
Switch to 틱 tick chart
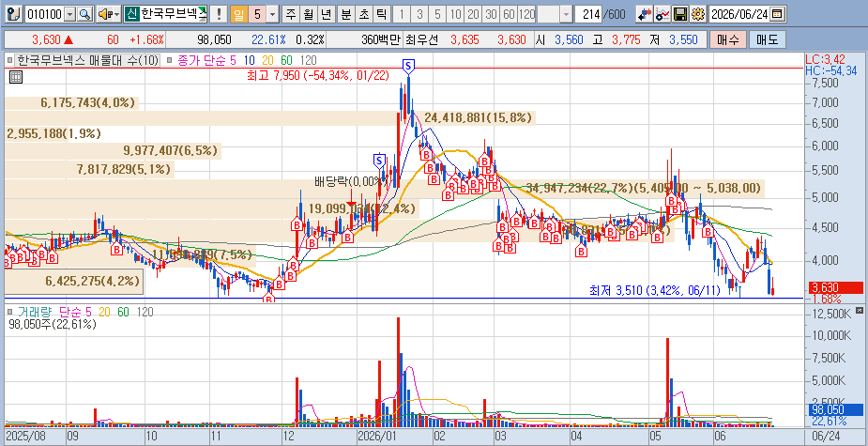pos(381,14)
